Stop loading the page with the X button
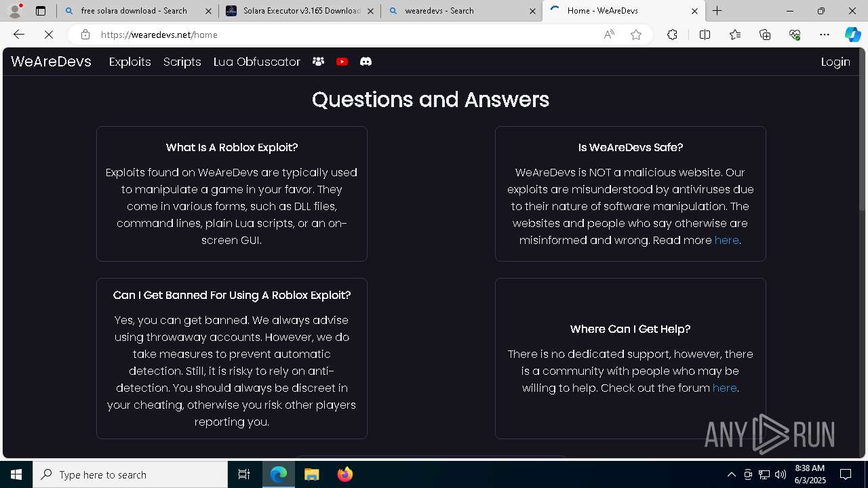The height and width of the screenshot is (488, 868). tap(50, 35)
